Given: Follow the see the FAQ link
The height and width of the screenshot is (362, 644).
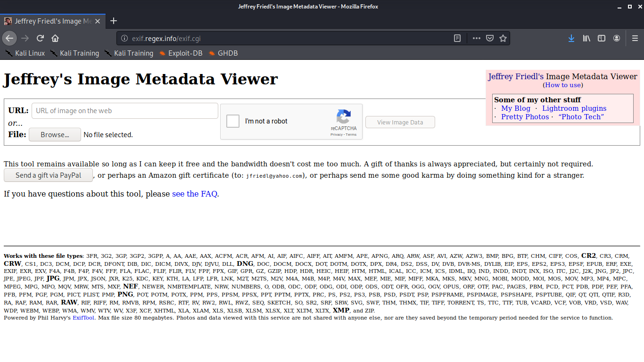Looking at the screenshot, I should (194, 194).
